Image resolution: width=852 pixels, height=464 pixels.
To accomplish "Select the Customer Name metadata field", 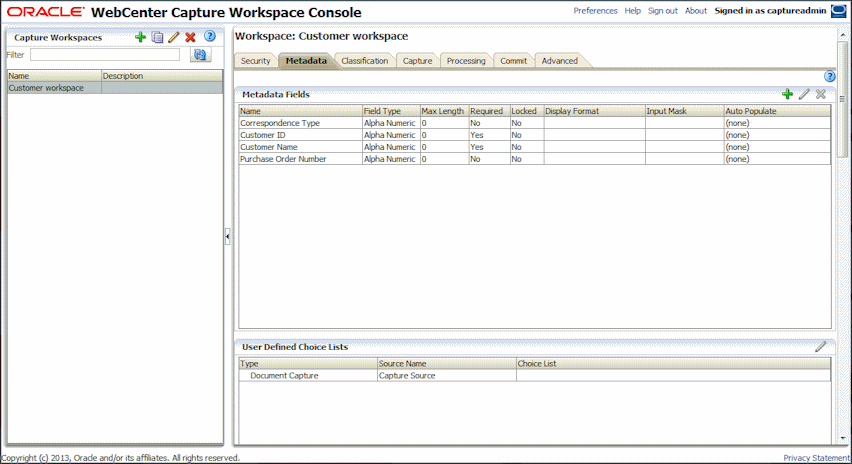I will click(x=535, y=147).
